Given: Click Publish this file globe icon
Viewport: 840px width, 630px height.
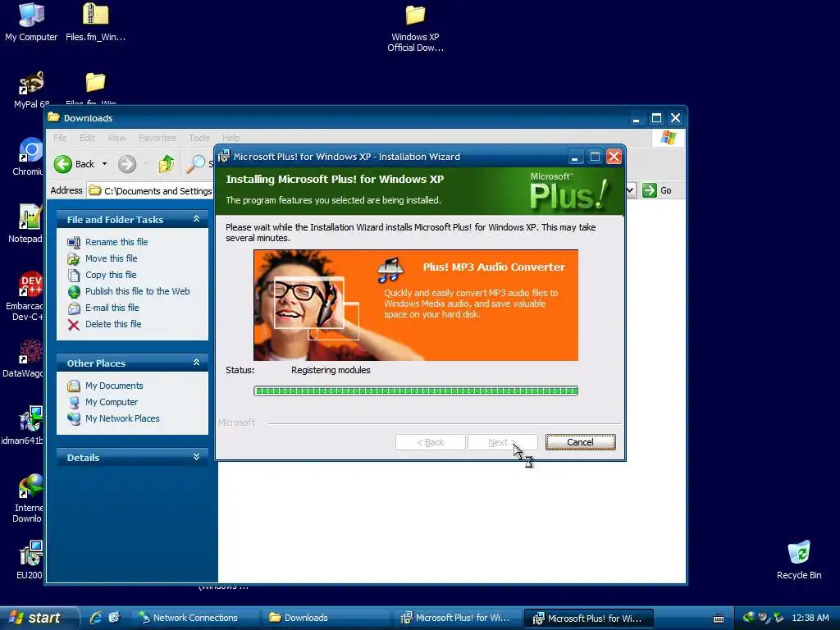Looking at the screenshot, I should 73,291.
